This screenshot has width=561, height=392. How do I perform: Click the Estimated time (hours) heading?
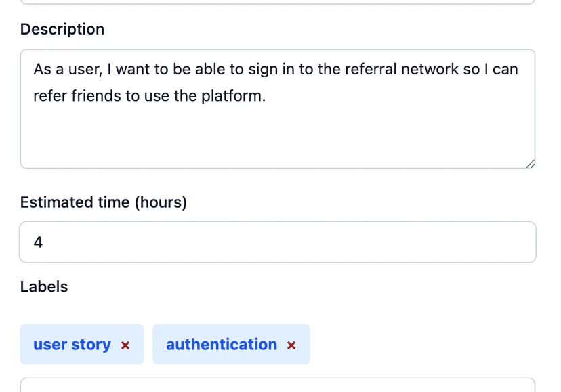pyautogui.click(x=103, y=202)
